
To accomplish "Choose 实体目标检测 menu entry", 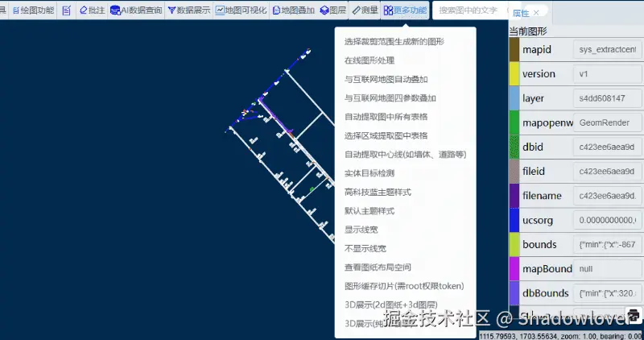I will (x=369, y=173).
